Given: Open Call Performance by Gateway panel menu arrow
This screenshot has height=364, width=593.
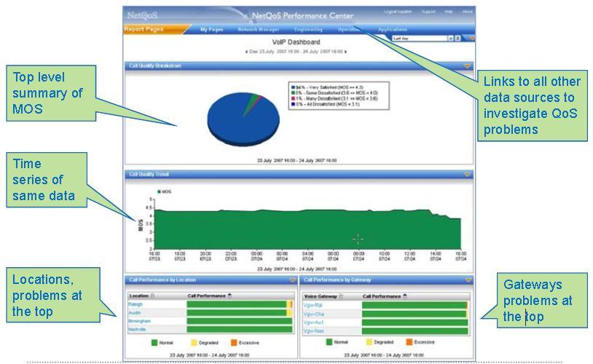Looking at the screenshot, I should point(468,280).
